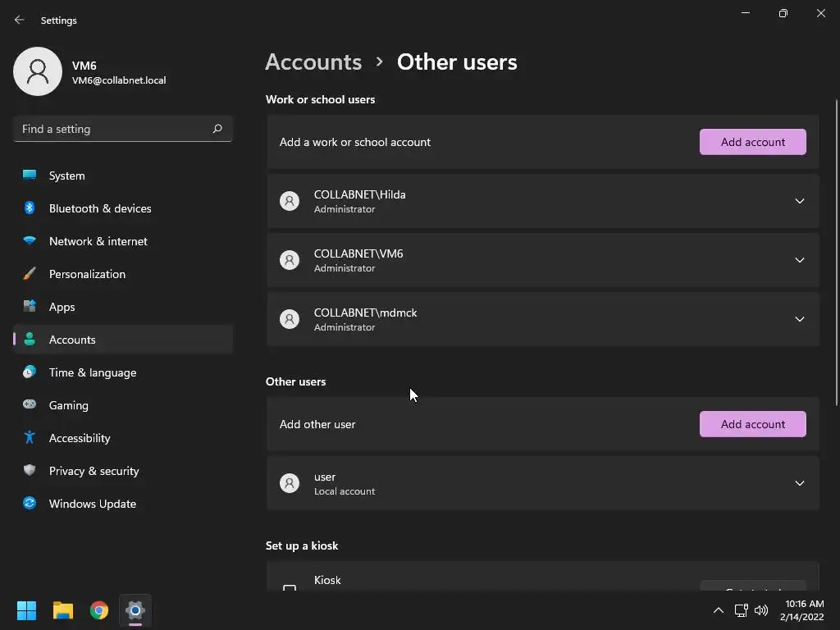Viewport: 840px width, 630px height.
Task: Add a work or school account
Action: coord(752,142)
